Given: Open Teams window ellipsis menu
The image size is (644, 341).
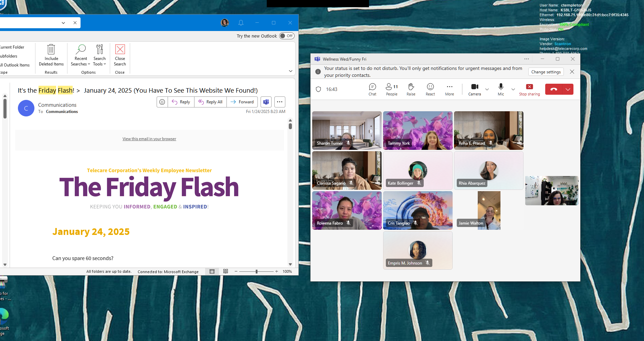Looking at the screenshot, I should coord(527,59).
